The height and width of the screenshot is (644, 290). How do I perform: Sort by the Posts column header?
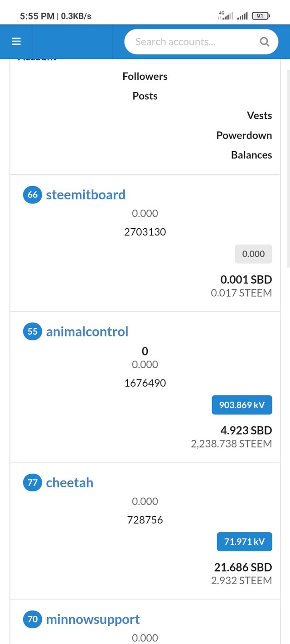click(x=145, y=96)
